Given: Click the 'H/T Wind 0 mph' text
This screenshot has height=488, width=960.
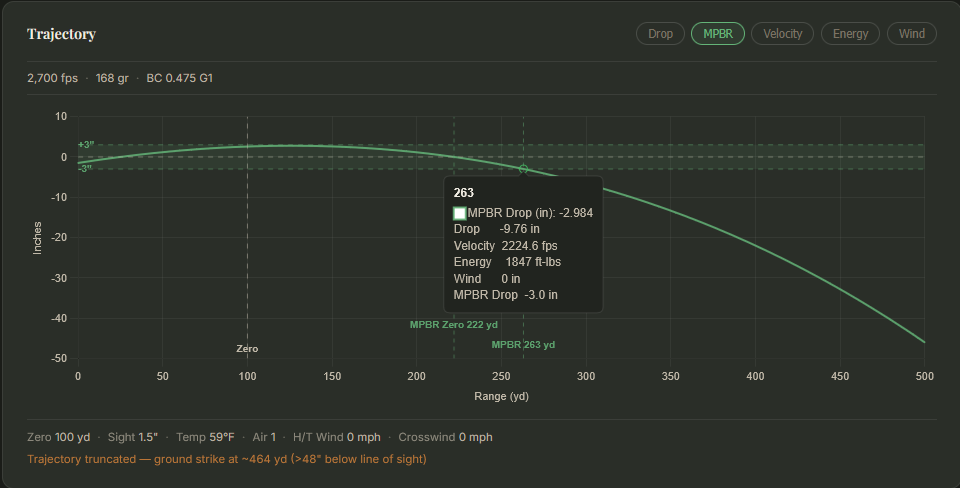Looking at the screenshot, I should (337, 437).
